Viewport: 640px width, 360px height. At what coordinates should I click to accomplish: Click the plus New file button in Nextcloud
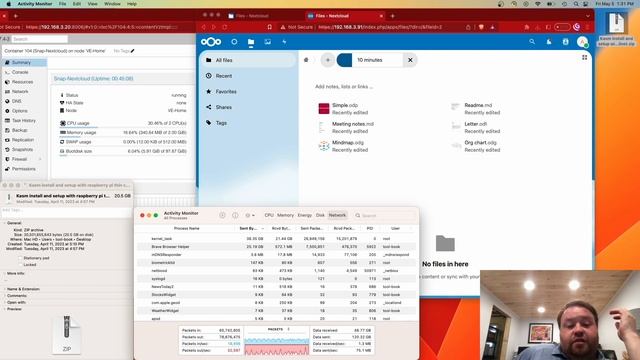point(327,60)
